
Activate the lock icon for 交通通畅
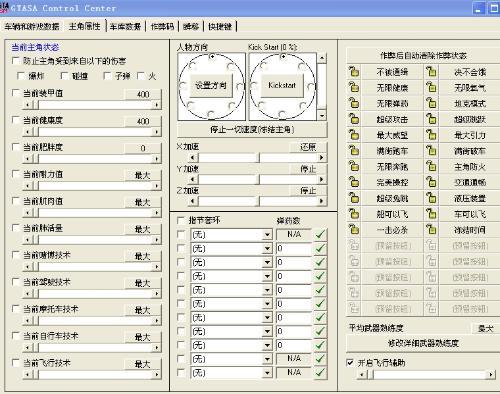(x=431, y=182)
